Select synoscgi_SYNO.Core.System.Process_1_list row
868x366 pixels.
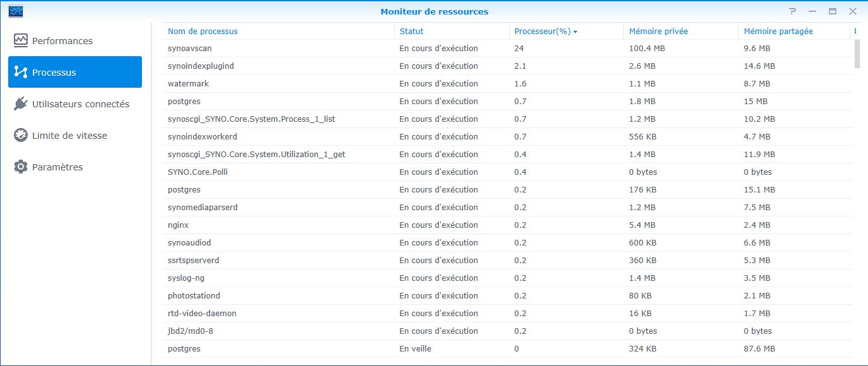click(x=508, y=119)
